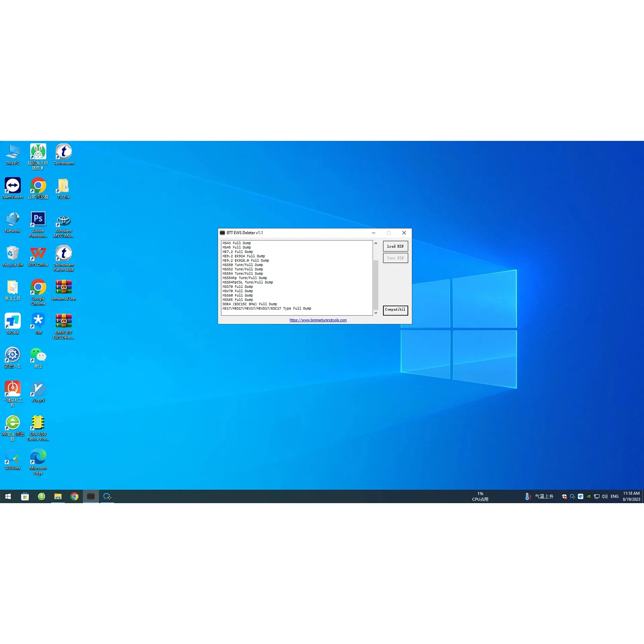Select the 谷歌浏览器 Chrome desktop icon
Image resolution: width=644 pixels, height=644 pixels.
coord(38,188)
